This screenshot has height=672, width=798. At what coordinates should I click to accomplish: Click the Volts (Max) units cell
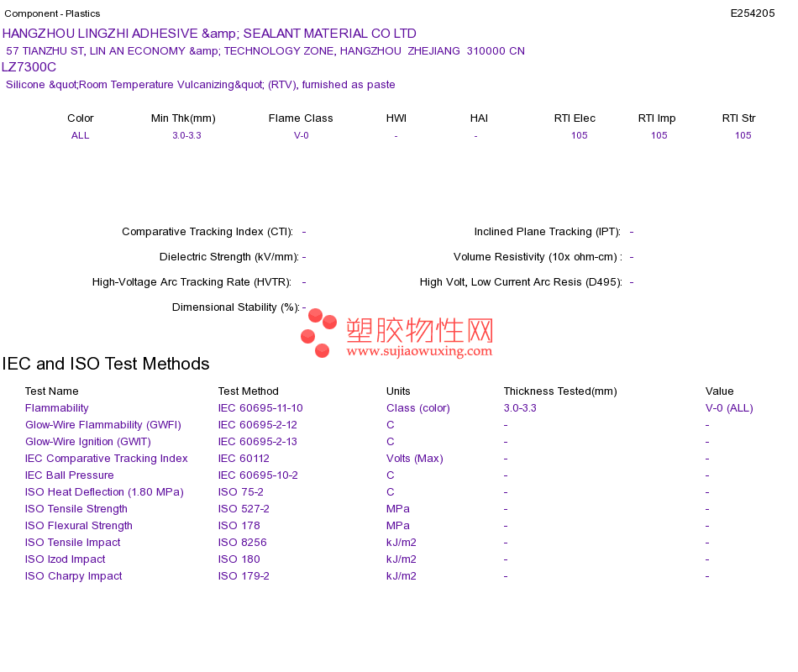(x=415, y=459)
